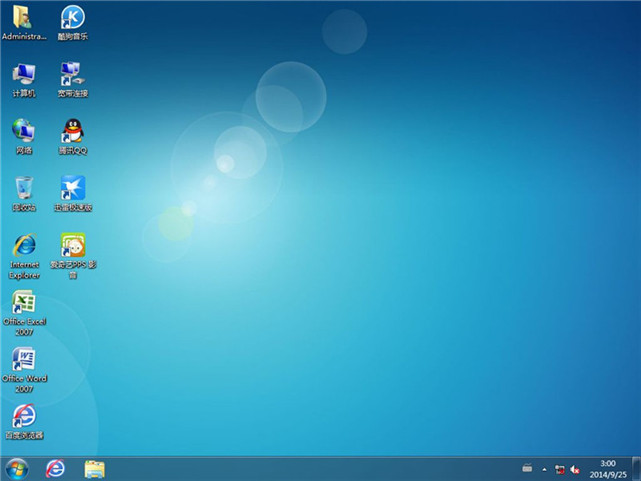641x481 pixels.
Task: Click the Show desktop button
Action: pyautogui.click(x=636, y=469)
